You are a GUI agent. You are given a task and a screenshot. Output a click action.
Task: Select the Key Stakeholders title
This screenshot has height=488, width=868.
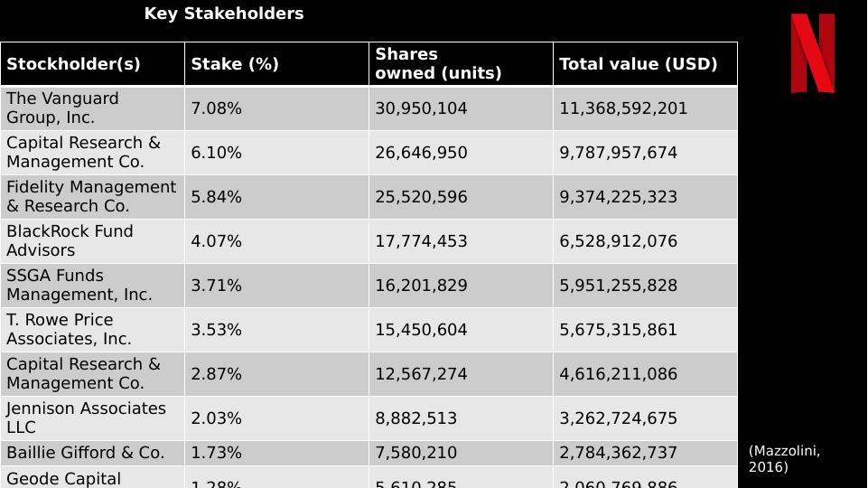click(224, 14)
